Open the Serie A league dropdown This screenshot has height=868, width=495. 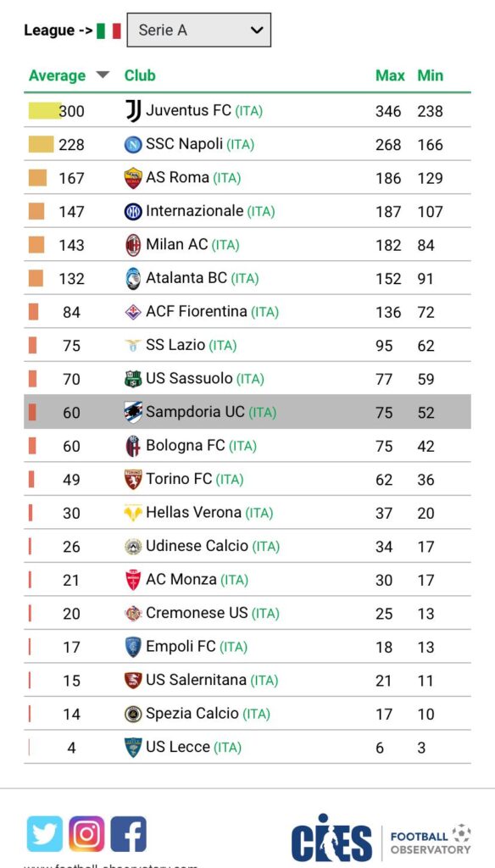pyautogui.click(x=199, y=30)
